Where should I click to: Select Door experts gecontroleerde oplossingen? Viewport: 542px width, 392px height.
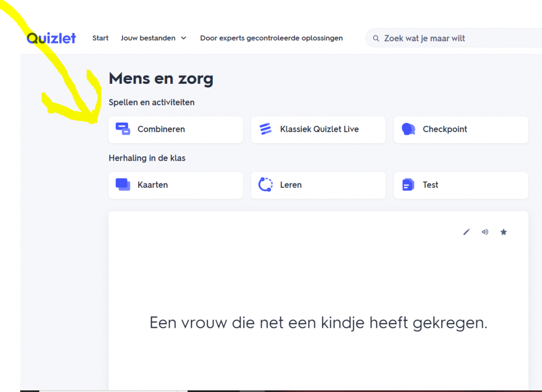tap(271, 38)
